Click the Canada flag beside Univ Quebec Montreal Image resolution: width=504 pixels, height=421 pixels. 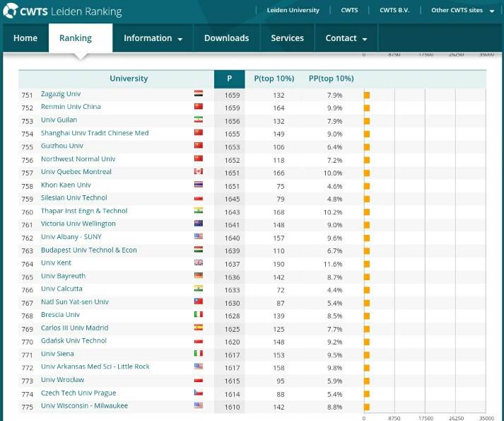tap(199, 172)
